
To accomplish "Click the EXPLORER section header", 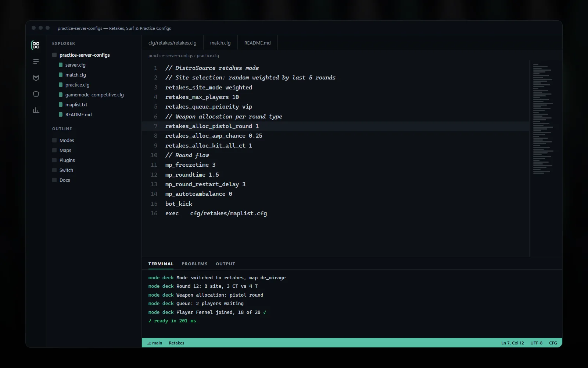I will click(64, 43).
